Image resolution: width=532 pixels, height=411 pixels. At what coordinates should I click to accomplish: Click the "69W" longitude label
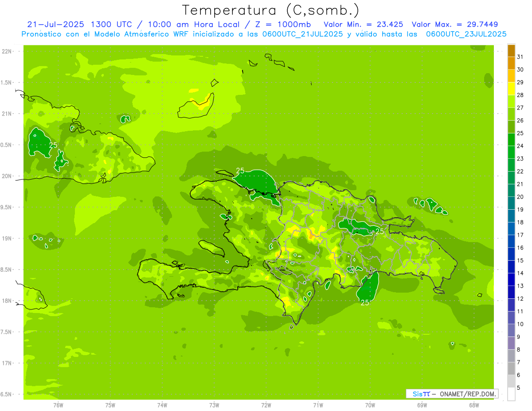point(422,405)
